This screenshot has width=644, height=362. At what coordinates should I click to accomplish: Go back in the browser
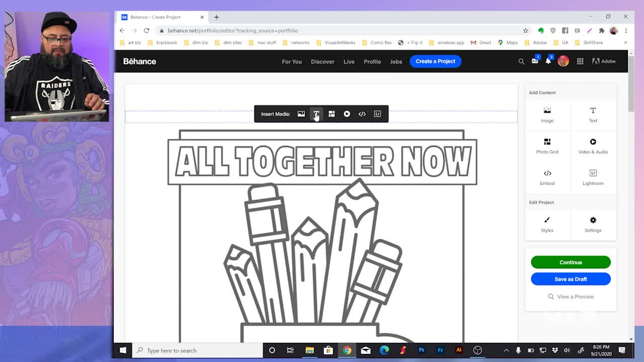point(122,31)
